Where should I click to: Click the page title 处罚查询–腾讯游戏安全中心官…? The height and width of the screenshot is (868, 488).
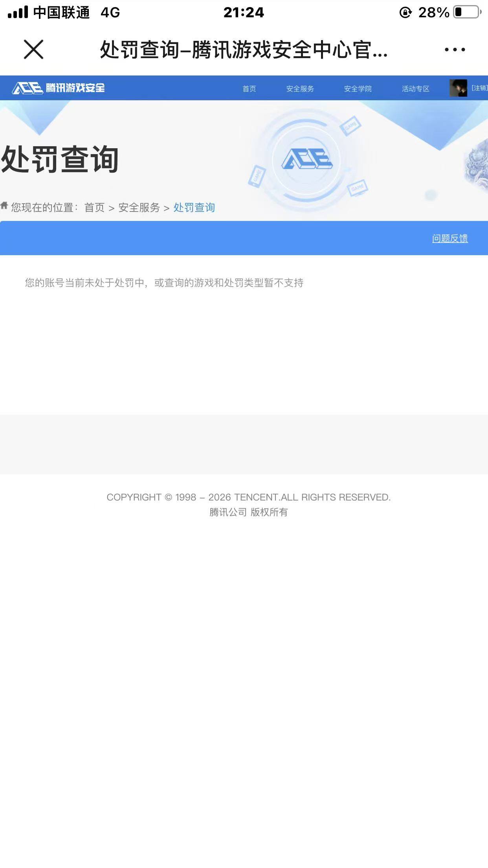(244, 50)
